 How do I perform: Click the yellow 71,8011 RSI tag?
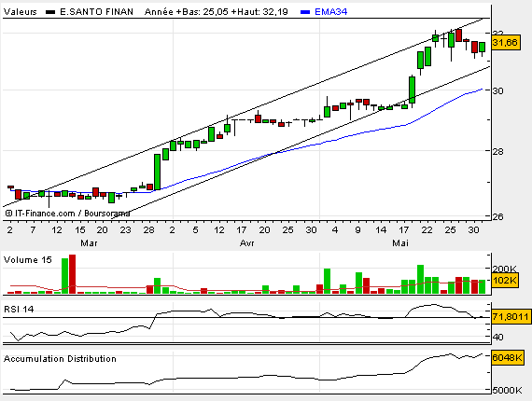511,317
